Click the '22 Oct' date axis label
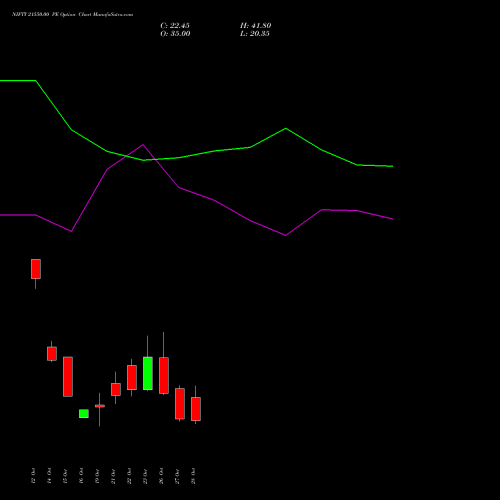 [129, 476]
